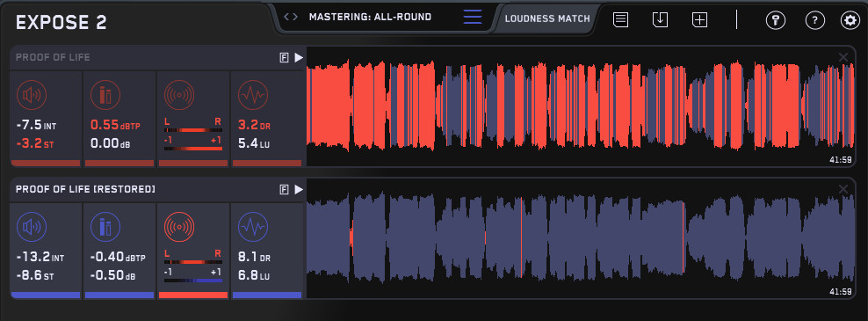Click the export download icon
This screenshot has width=868, height=321.
(x=660, y=19)
